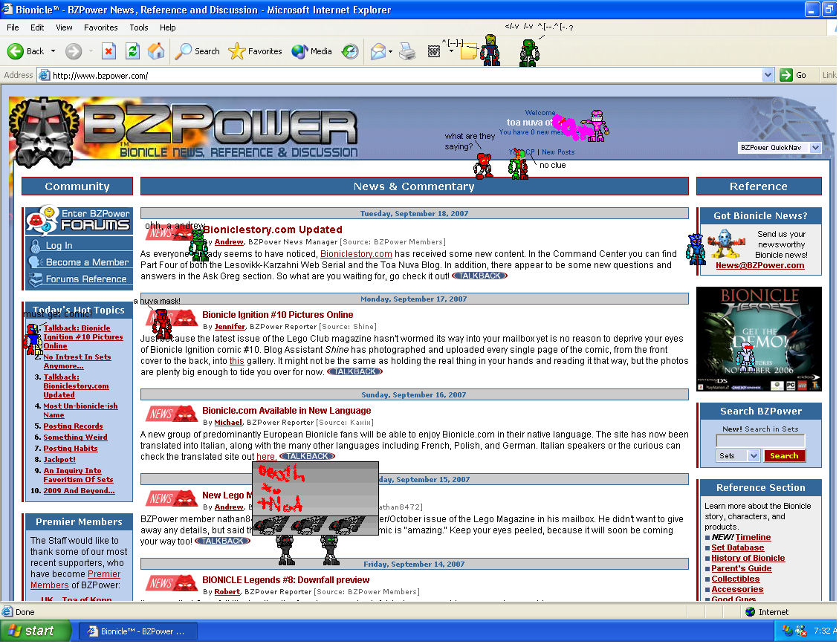Click the yellow note toolbar icon

pos(468,52)
